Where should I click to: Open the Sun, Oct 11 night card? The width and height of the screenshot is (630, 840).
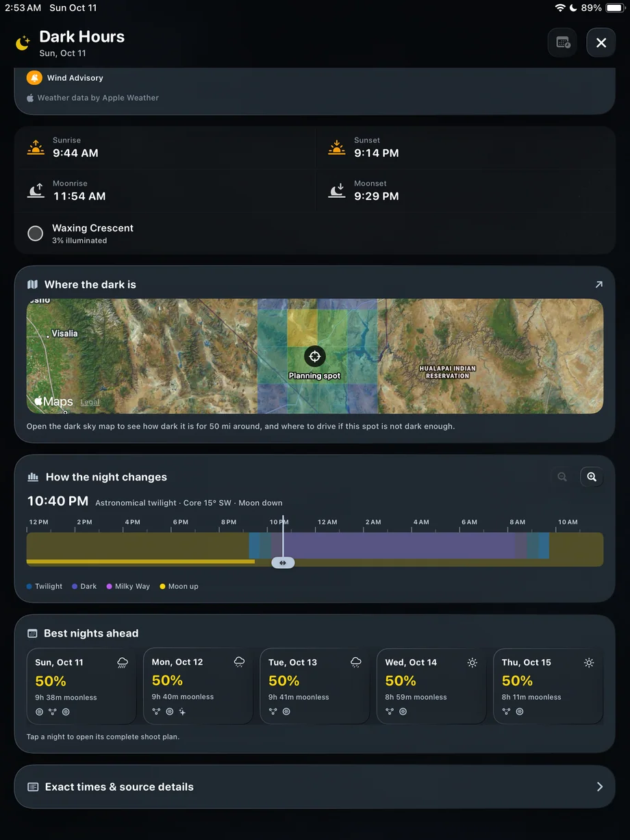pos(81,687)
